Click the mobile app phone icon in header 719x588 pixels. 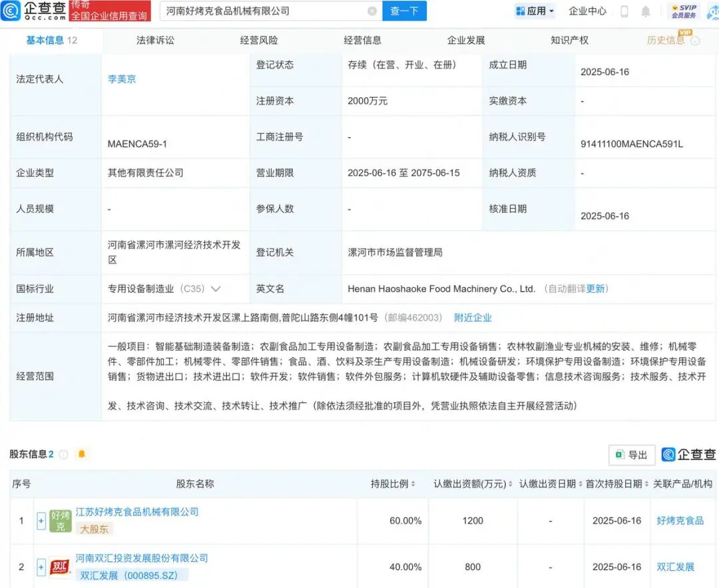[622, 11]
